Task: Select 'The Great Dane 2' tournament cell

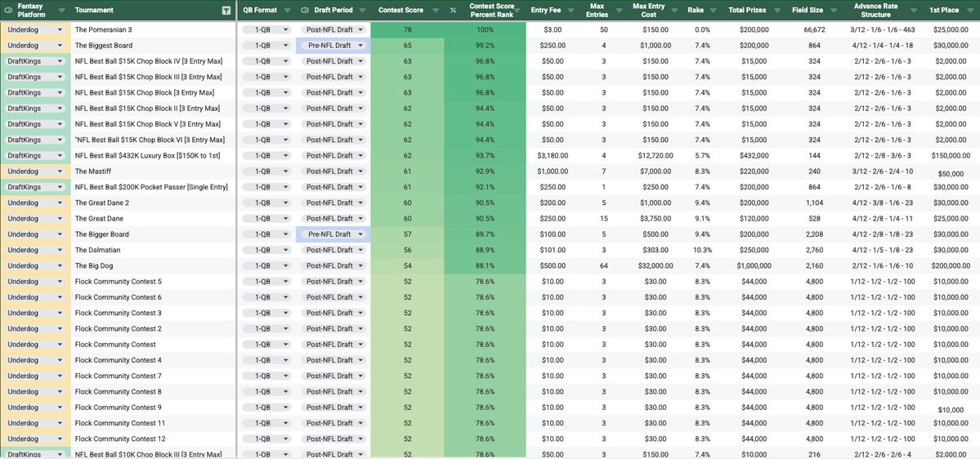Action: (153, 203)
